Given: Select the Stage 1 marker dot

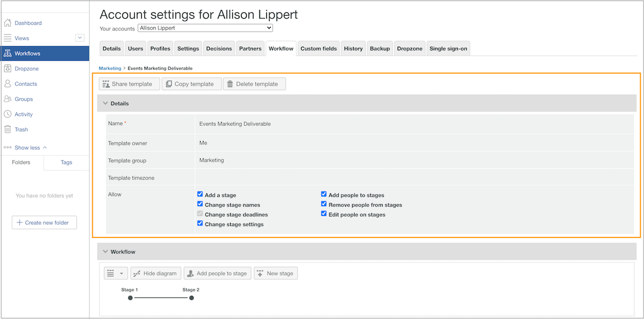Looking at the screenshot, I should click(x=130, y=298).
